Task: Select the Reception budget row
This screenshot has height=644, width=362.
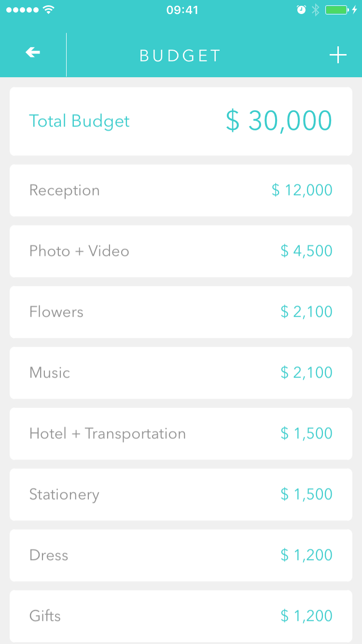Action: point(181,190)
